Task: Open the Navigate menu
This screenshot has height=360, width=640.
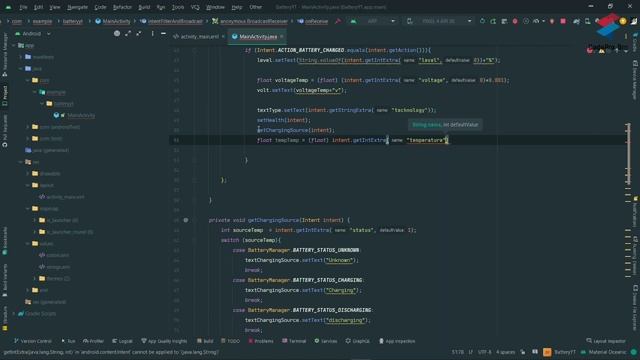Action: (77, 7)
